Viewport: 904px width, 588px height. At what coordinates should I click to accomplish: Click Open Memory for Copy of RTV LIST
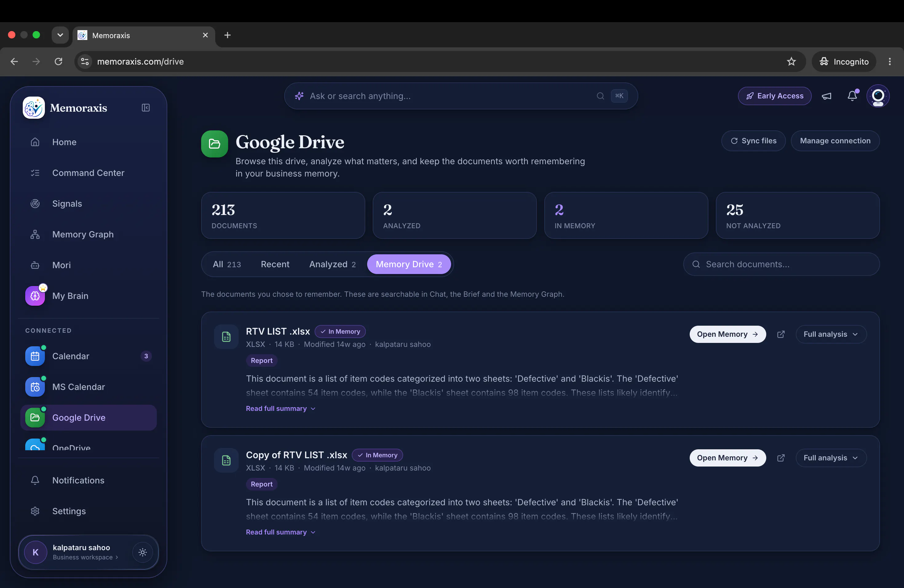728,458
